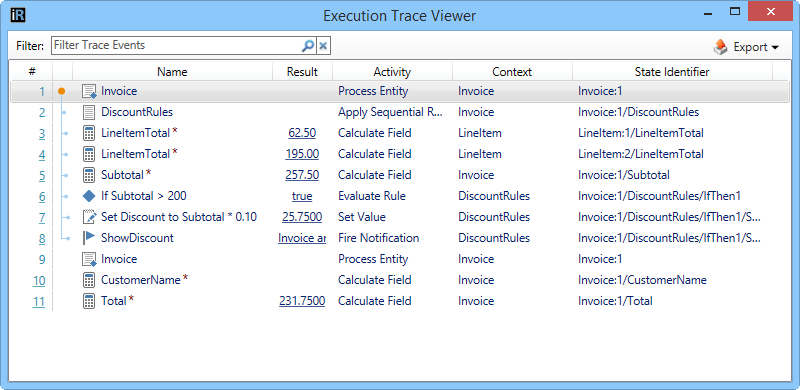Click the orange marker dot on row 1
Image resolution: width=800 pixels, height=390 pixels.
(x=62, y=91)
